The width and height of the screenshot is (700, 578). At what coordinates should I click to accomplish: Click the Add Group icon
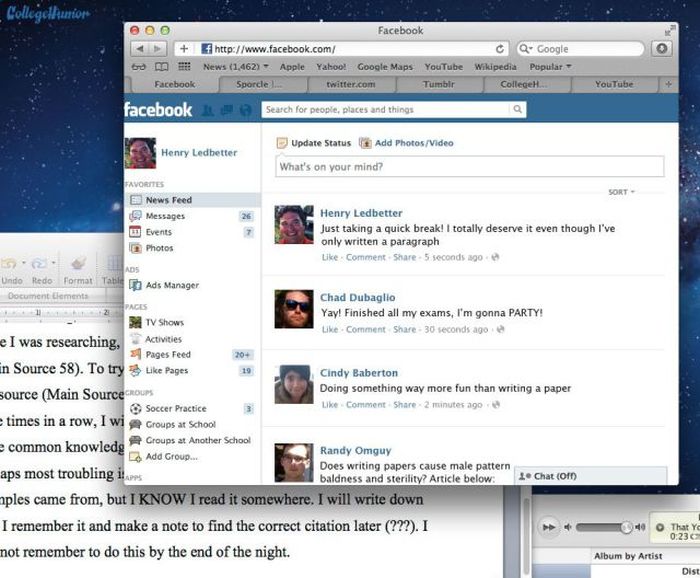[x=135, y=456]
